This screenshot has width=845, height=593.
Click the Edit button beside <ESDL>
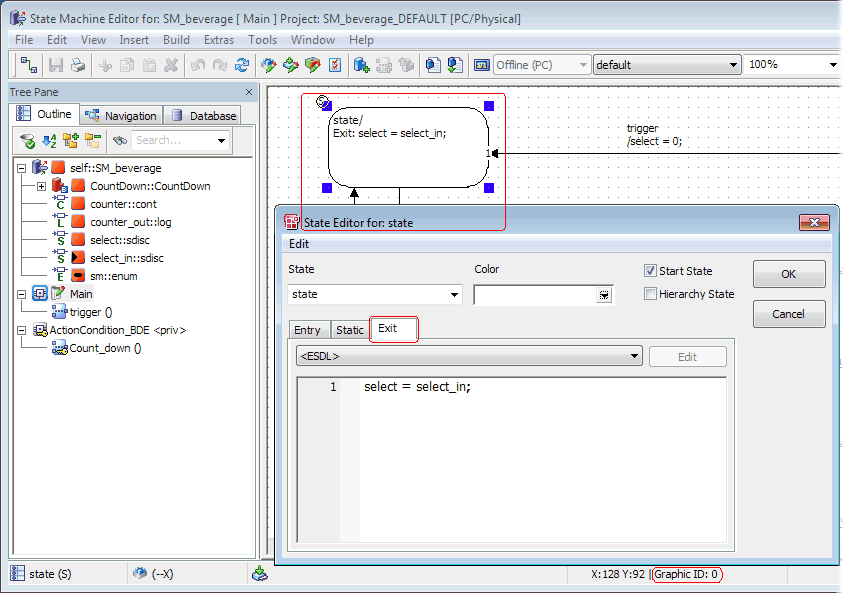[x=688, y=357]
